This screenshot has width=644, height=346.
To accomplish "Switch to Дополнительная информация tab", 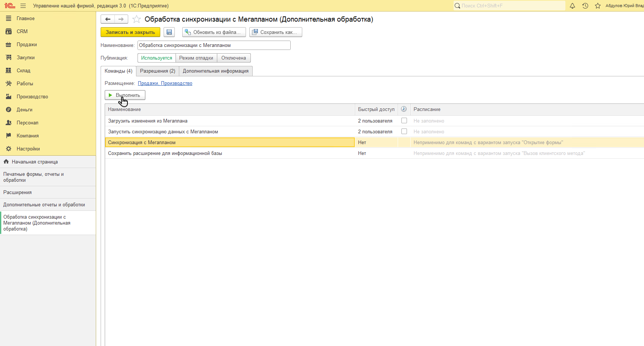I will pos(216,71).
